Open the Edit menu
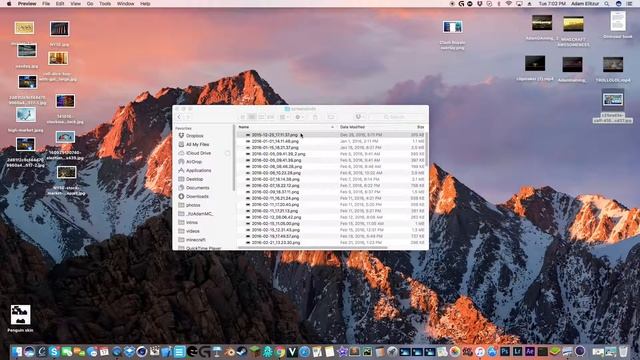 click(60, 4)
